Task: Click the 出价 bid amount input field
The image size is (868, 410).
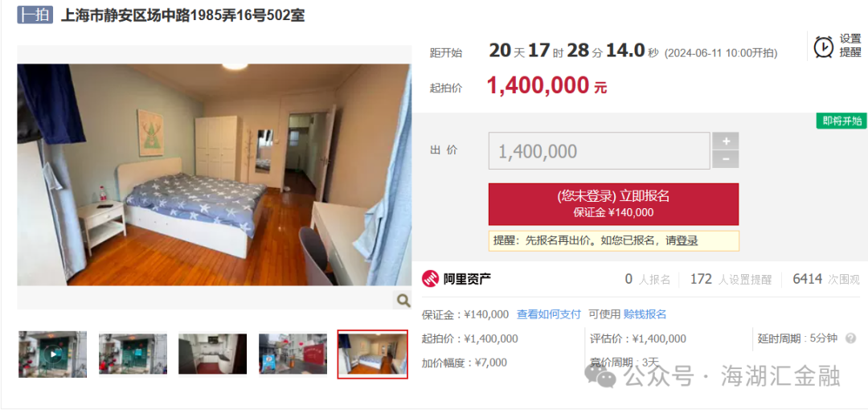Action: 599,150
